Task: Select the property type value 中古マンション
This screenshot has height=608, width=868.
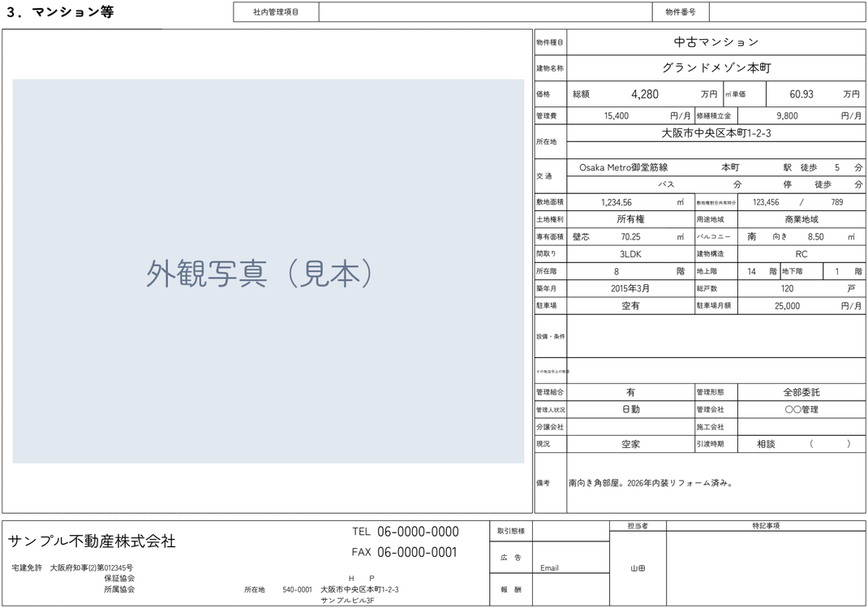Action: [x=715, y=42]
